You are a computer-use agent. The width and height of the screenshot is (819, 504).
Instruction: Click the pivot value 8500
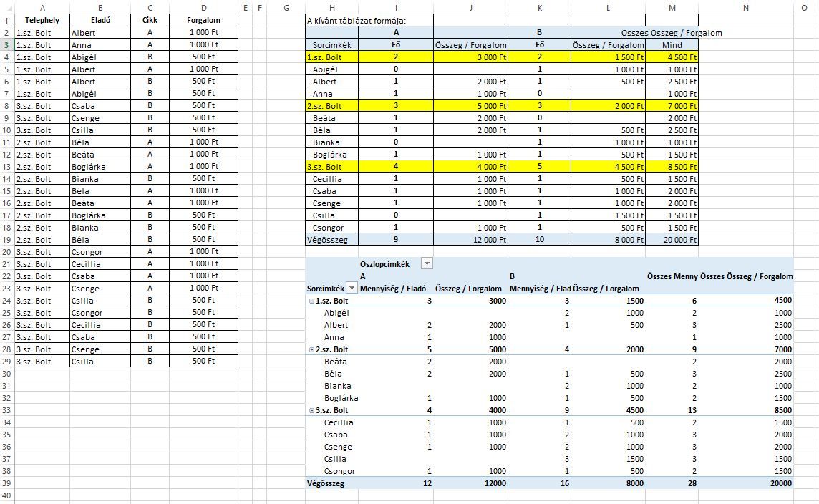pyautogui.click(x=746, y=410)
